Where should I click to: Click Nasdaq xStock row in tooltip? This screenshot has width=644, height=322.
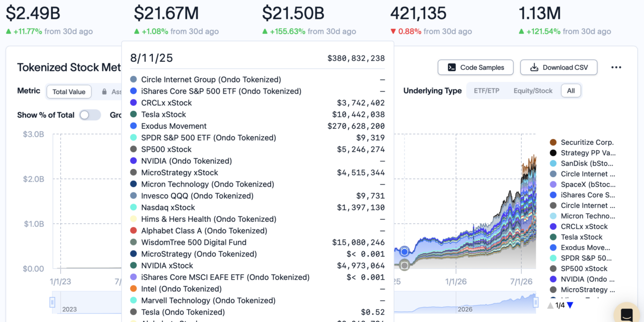coord(258,207)
